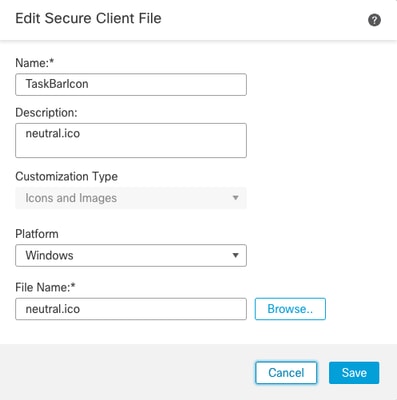Click the File Name:* label
Viewport: 397px width, 400px height.
[x=45, y=287]
